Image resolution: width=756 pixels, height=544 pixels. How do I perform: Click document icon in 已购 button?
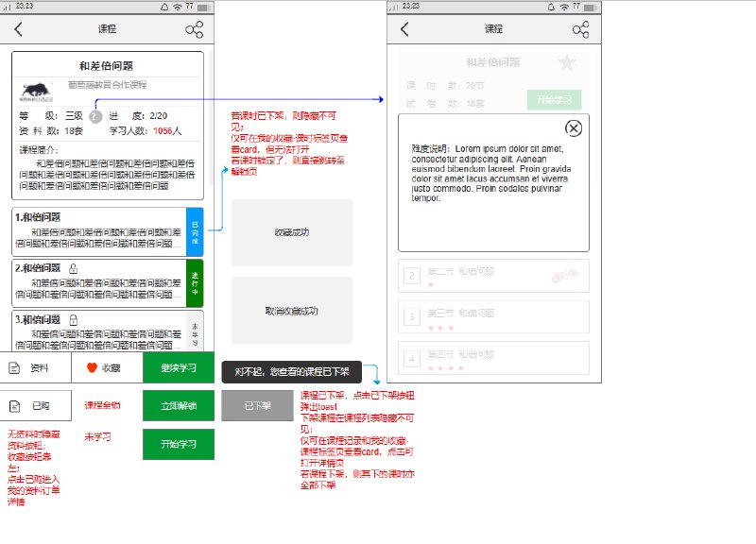15,406
